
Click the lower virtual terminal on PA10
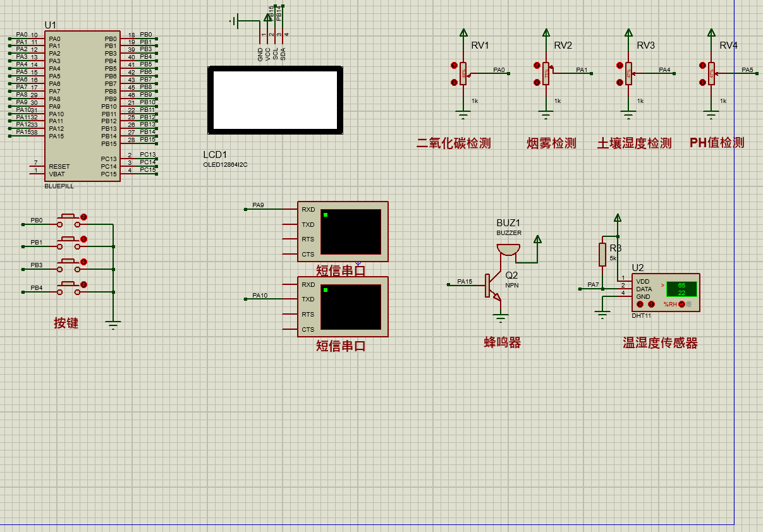(x=343, y=306)
